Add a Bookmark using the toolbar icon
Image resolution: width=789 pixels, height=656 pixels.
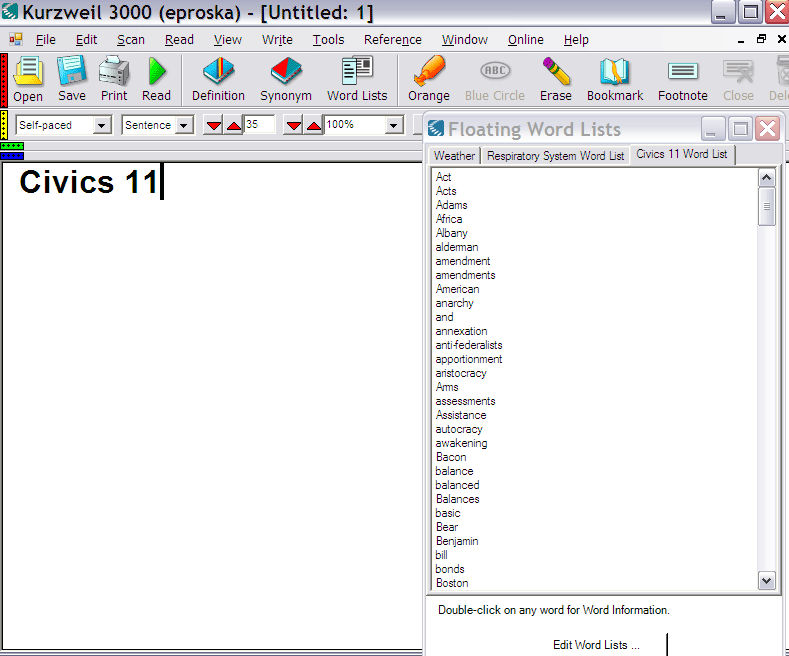coord(615,79)
